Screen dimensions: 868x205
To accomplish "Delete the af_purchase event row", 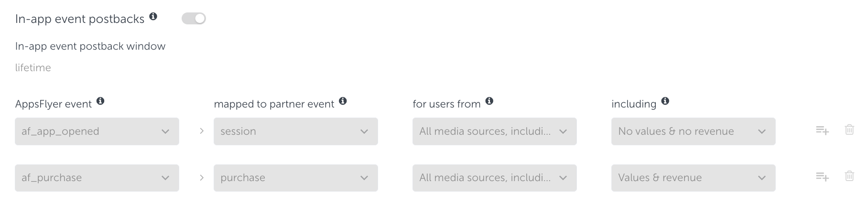I will click(849, 176).
